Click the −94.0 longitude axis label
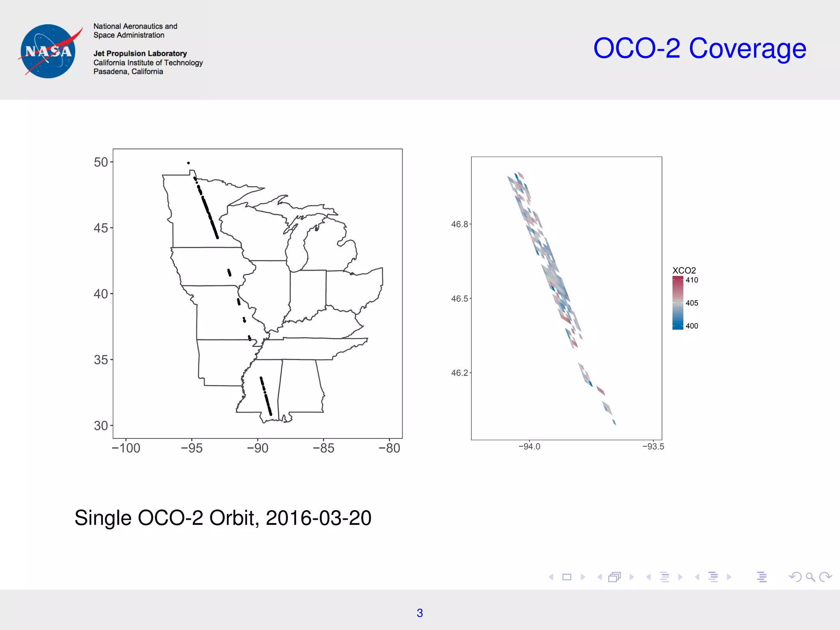 point(530,447)
